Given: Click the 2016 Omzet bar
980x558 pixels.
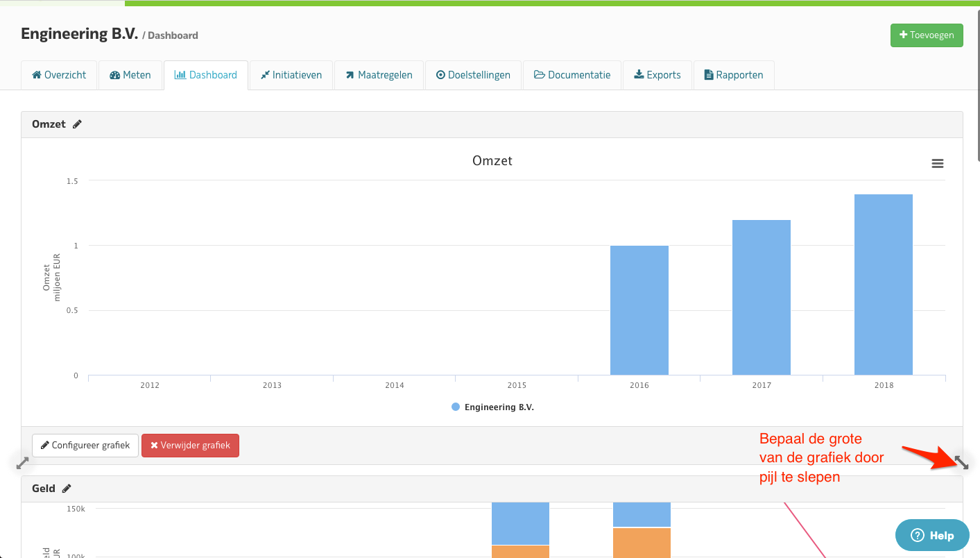Looking at the screenshot, I should 639,310.
